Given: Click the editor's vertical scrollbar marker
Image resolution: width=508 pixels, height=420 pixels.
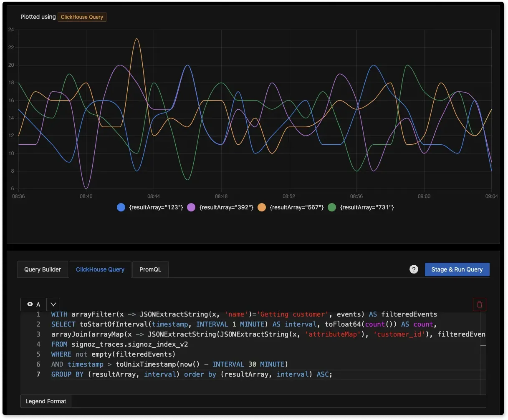Looking at the screenshot, I should (x=483, y=345).
